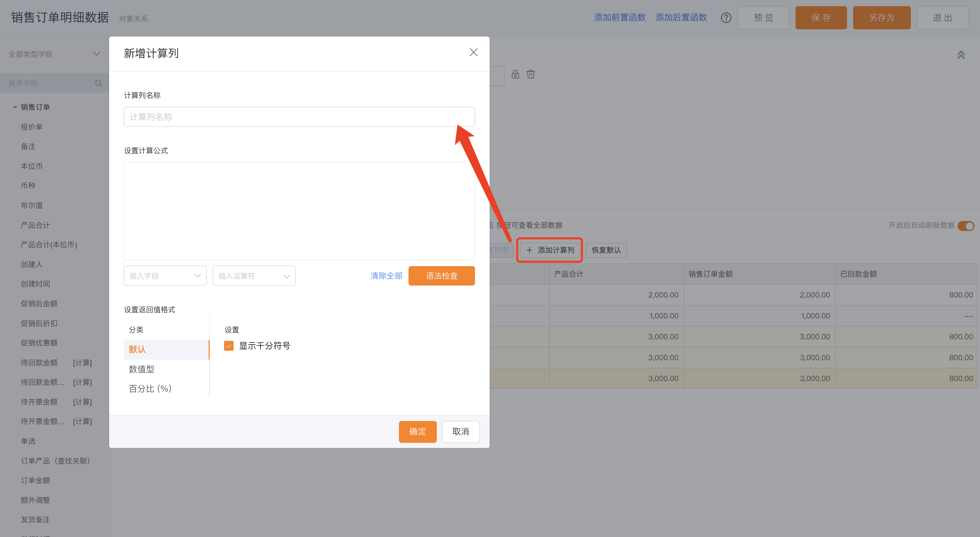Click formula editor text area
This screenshot has width=980, height=537.
pos(299,211)
